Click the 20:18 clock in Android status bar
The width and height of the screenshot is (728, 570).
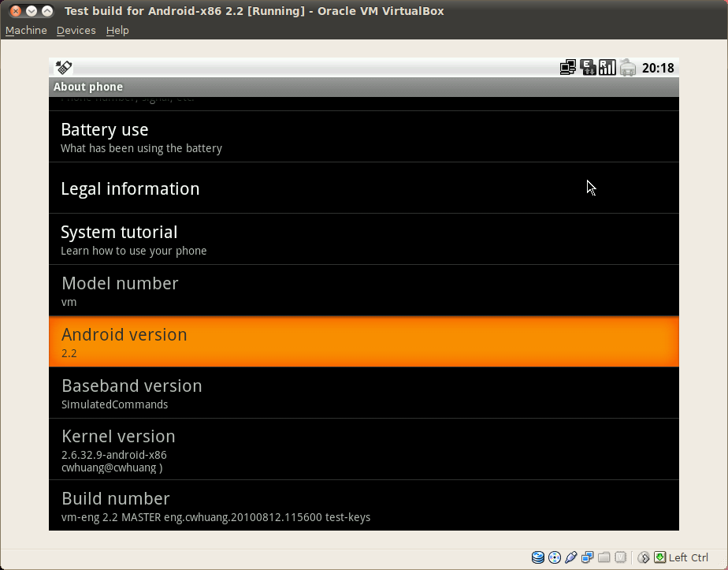tap(658, 69)
